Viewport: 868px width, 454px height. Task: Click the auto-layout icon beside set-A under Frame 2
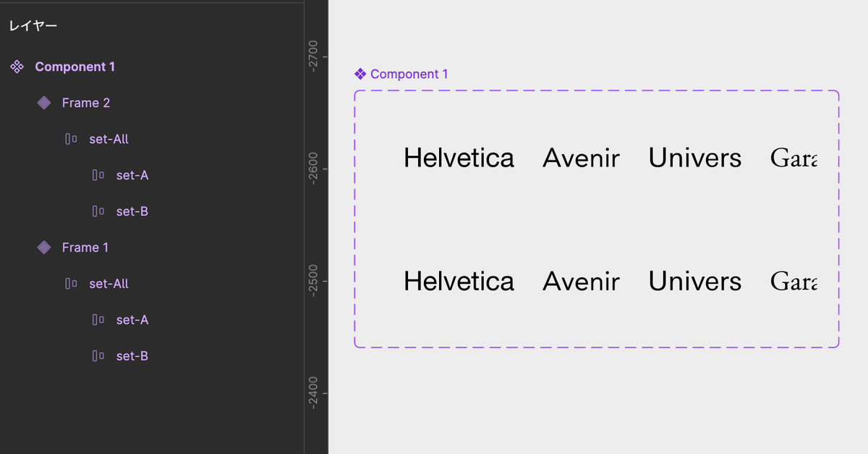[98, 175]
